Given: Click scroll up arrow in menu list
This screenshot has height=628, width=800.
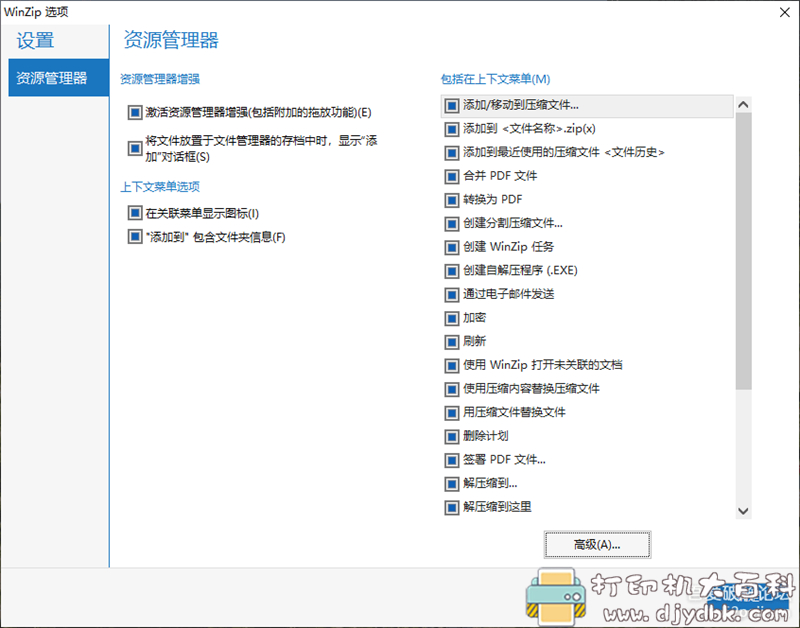Looking at the screenshot, I should point(743,105).
